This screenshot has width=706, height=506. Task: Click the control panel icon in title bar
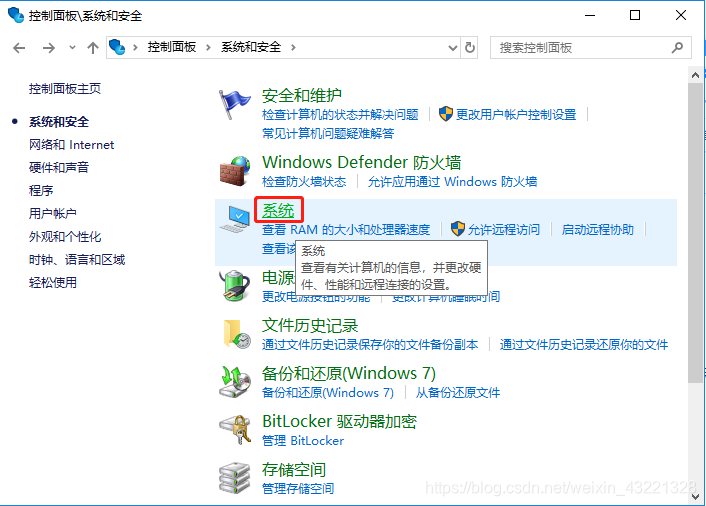click(x=16, y=15)
